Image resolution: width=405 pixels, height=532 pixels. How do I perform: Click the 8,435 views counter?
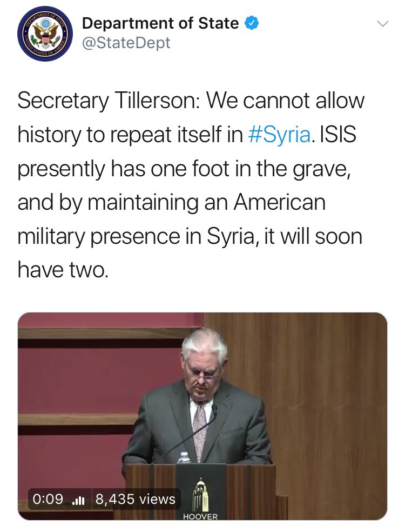[x=136, y=499]
